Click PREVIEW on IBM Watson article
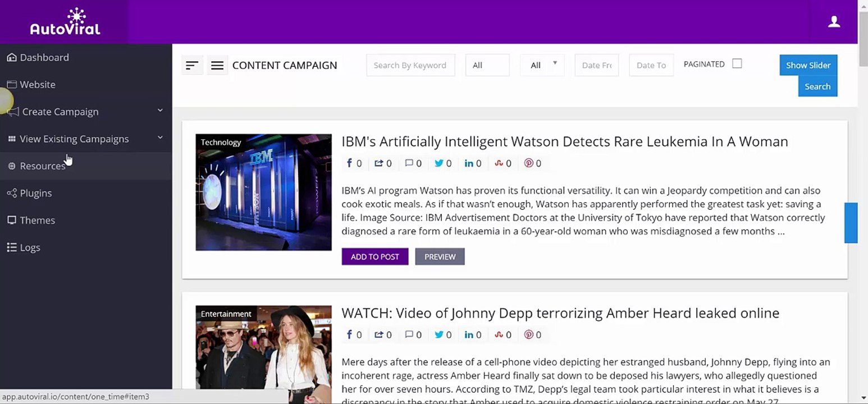868x404 pixels. [x=440, y=256]
